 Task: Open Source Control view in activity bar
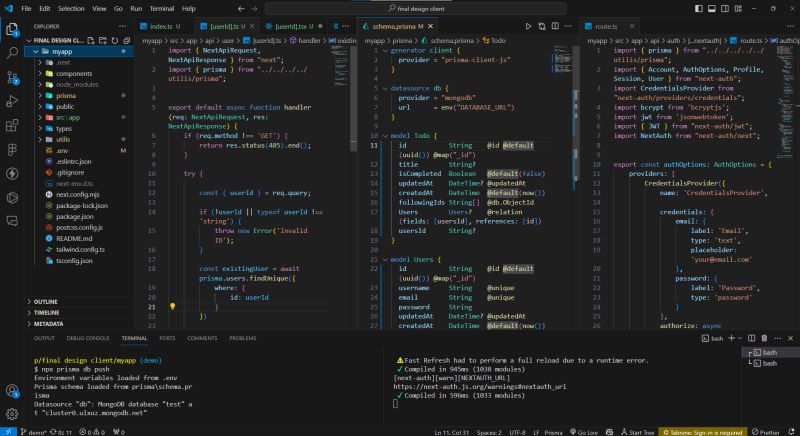coord(12,75)
